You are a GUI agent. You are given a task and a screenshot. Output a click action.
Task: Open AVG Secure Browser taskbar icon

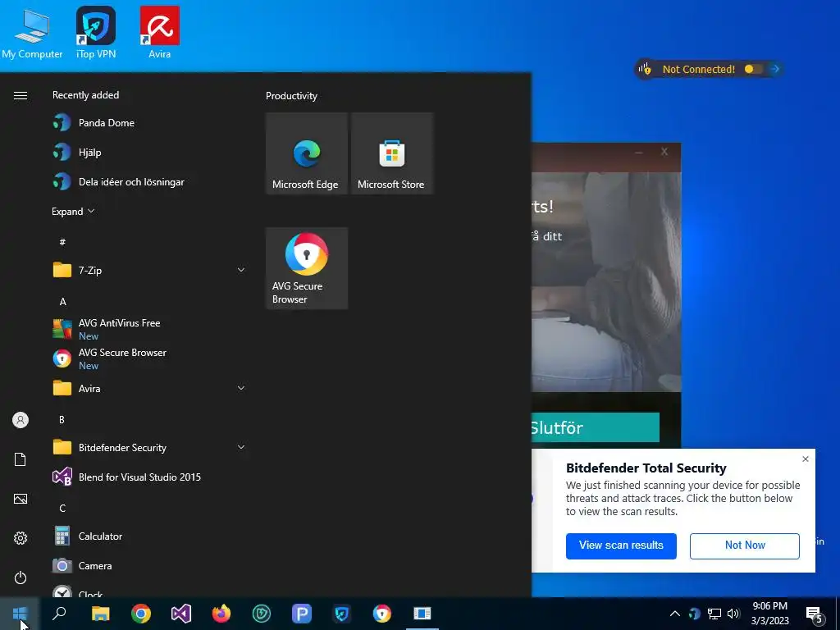click(382, 614)
